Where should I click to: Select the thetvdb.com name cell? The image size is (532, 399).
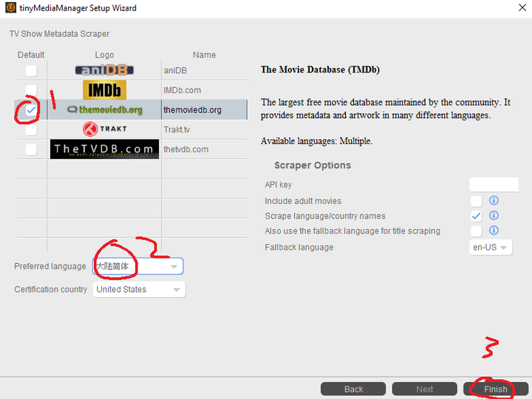point(205,149)
